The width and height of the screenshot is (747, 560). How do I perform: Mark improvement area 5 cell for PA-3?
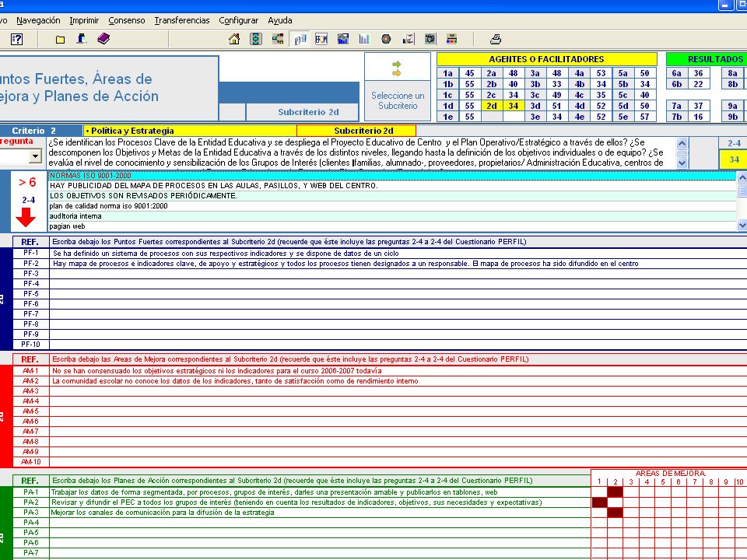pyautogui.click(x=663, y=513)
